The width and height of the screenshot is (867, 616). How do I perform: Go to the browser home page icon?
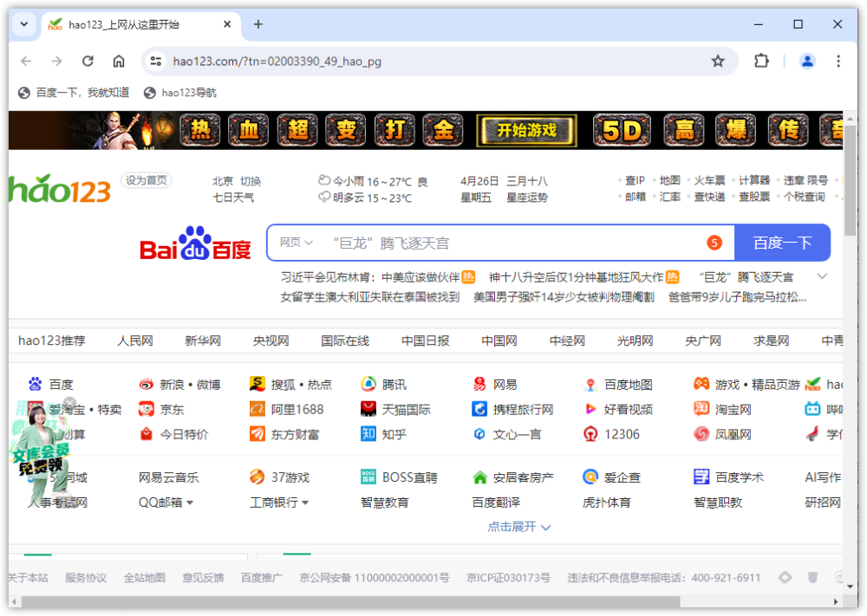tap(119, 61)
